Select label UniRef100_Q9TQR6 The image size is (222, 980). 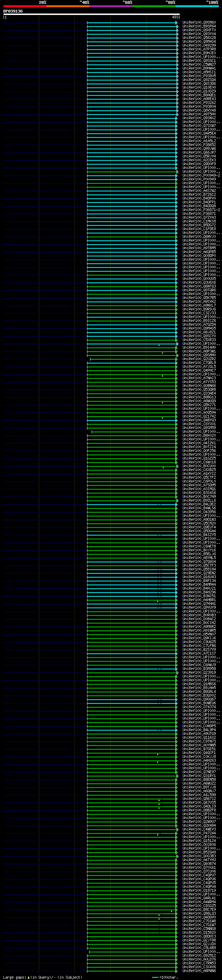pyautogui.click(x=199, y=290)
